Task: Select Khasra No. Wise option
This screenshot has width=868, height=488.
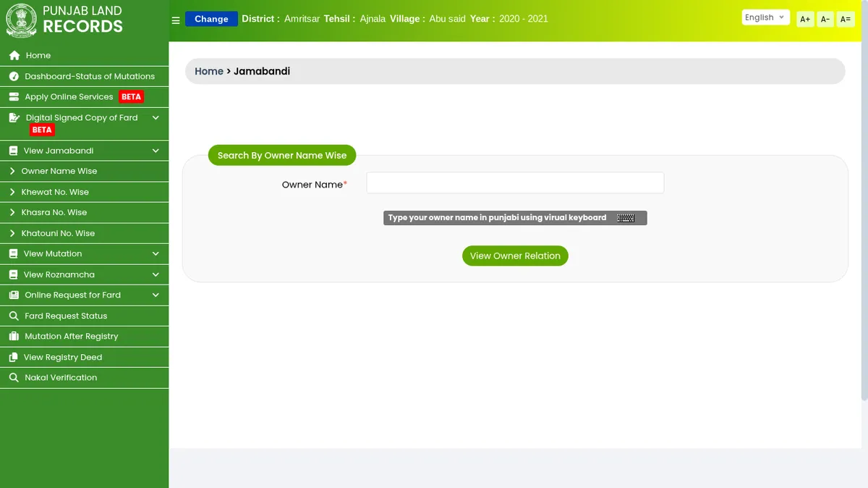Action: tap(54, 213)
